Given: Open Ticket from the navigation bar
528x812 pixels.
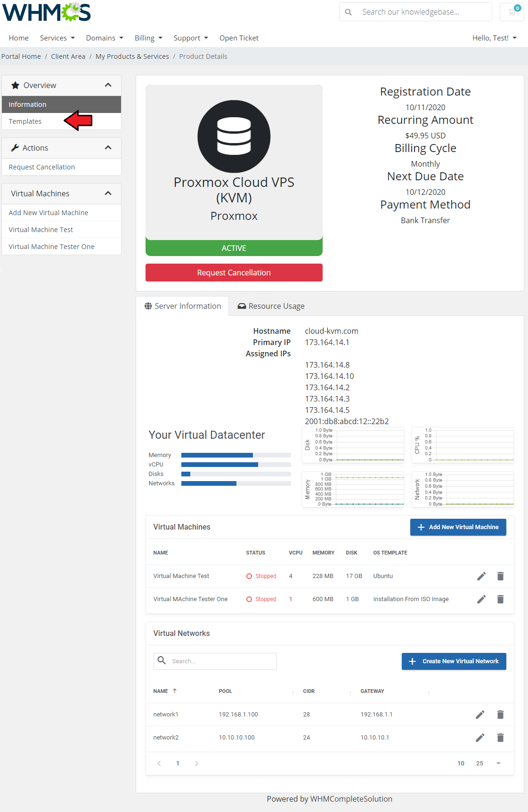Looking at the screenshot, I should coord(239,38).
